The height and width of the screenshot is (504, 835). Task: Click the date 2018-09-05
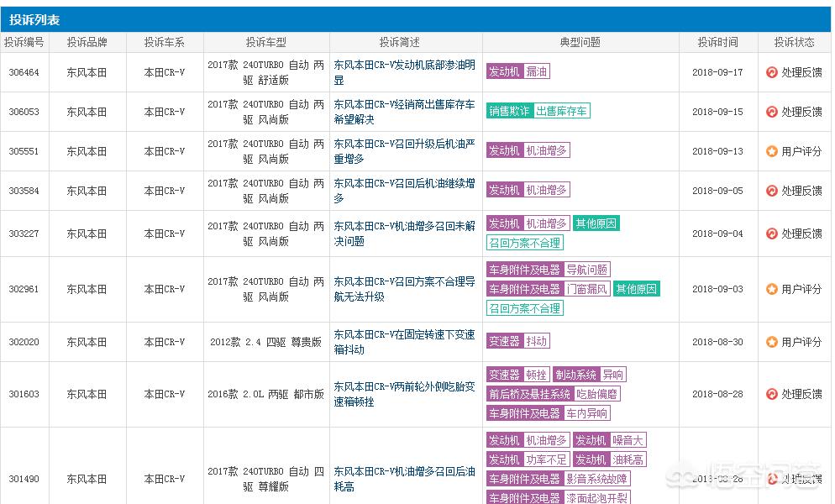pyautogui.click(x=717, y=191)
